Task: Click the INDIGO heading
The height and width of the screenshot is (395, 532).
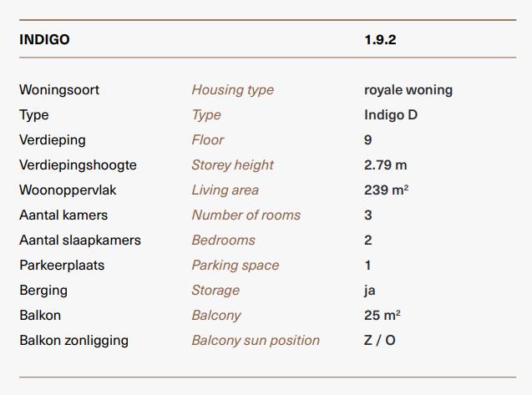Action: (44, 40)
